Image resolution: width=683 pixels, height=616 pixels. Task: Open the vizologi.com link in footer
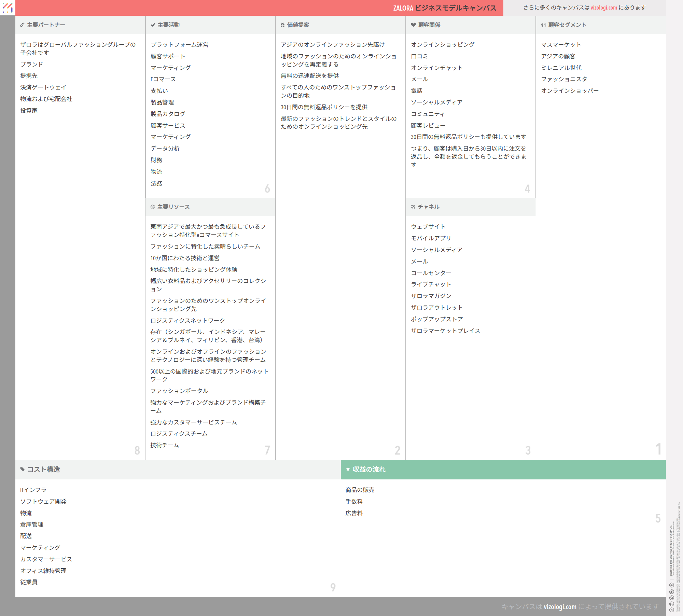[x=560, y=607]
